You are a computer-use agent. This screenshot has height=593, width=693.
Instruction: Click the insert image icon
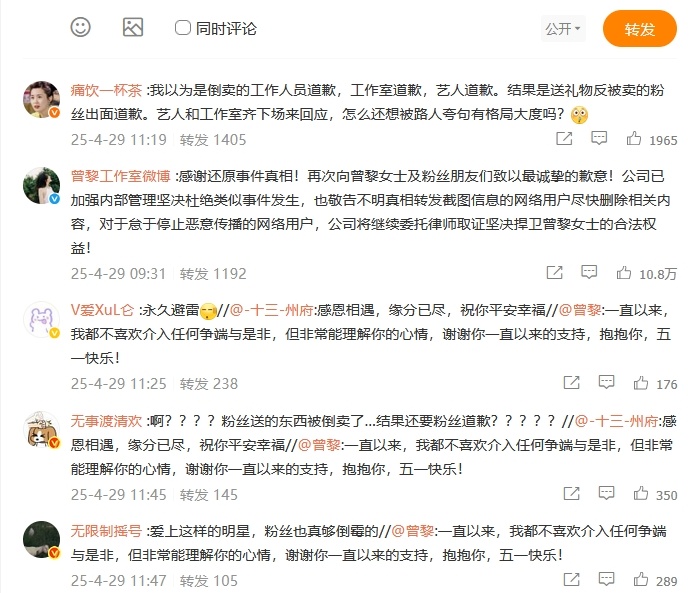coord(133,27)
